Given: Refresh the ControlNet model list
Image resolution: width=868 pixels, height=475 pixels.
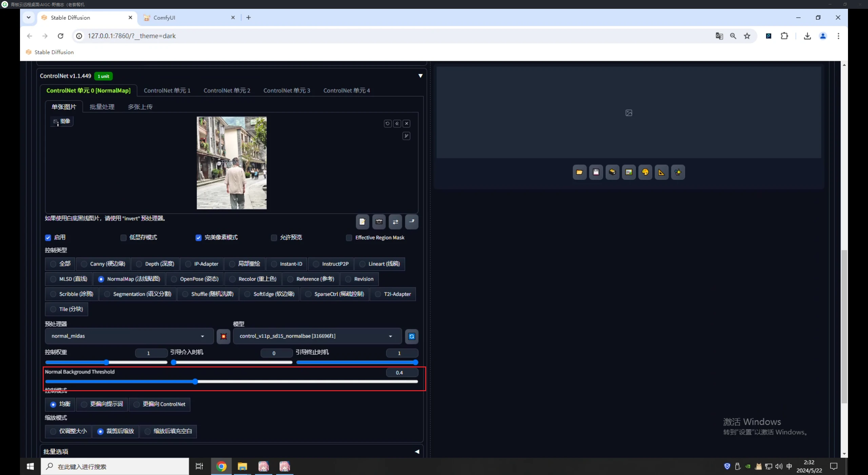Looking at the screenshot, I should click(412, 337).
